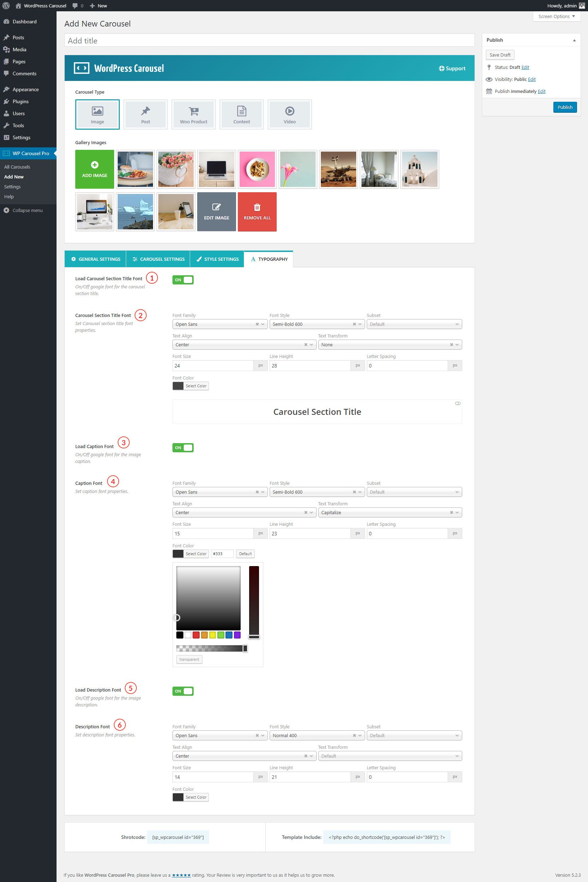The height and width of the screenshot is (882, 588).
Task: Expand Description Font Style dropdown
Action: pyautogui.click(x=317, y=735)
